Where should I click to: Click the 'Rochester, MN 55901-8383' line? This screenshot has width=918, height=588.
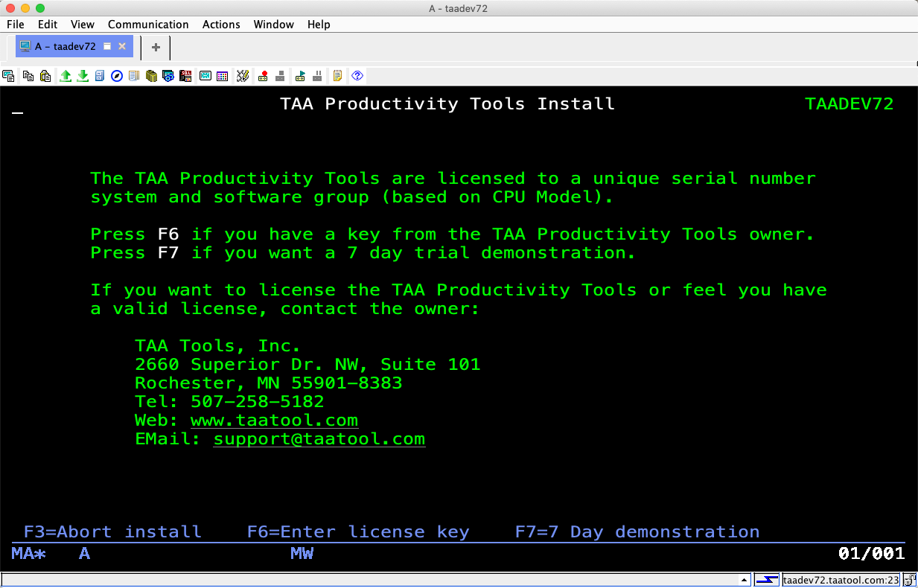coord(268,383)
